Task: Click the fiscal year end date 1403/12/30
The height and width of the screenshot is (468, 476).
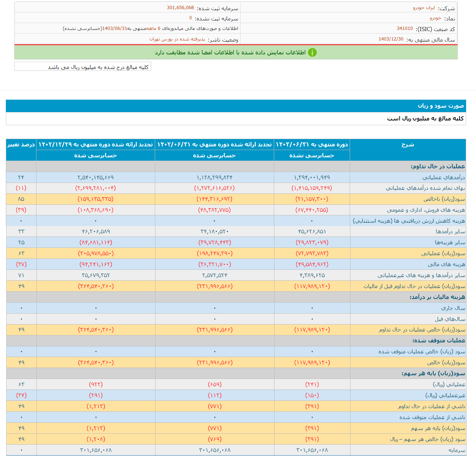Action: tap(391, 39)
